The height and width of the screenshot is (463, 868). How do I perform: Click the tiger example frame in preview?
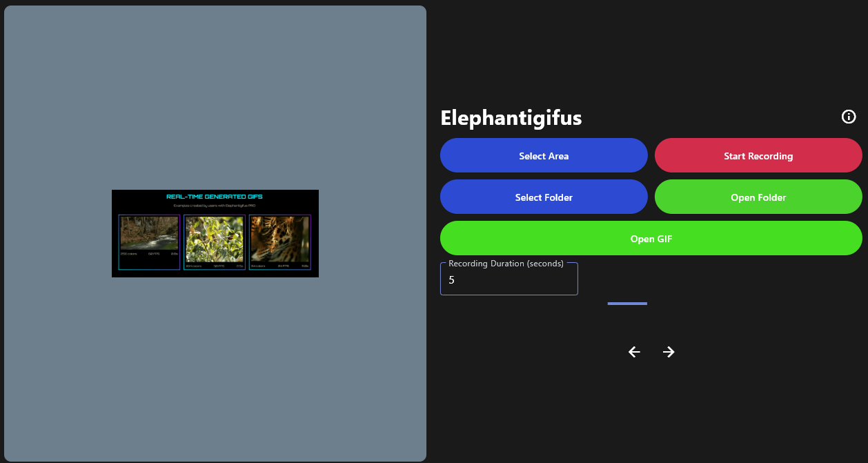(279, 242)
